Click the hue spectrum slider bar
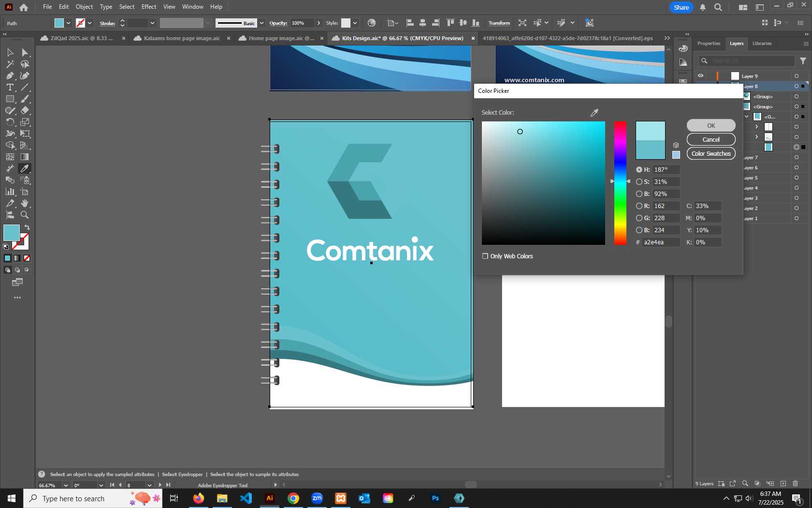Viewport: 812px width, 508px height. click(620, 183)
